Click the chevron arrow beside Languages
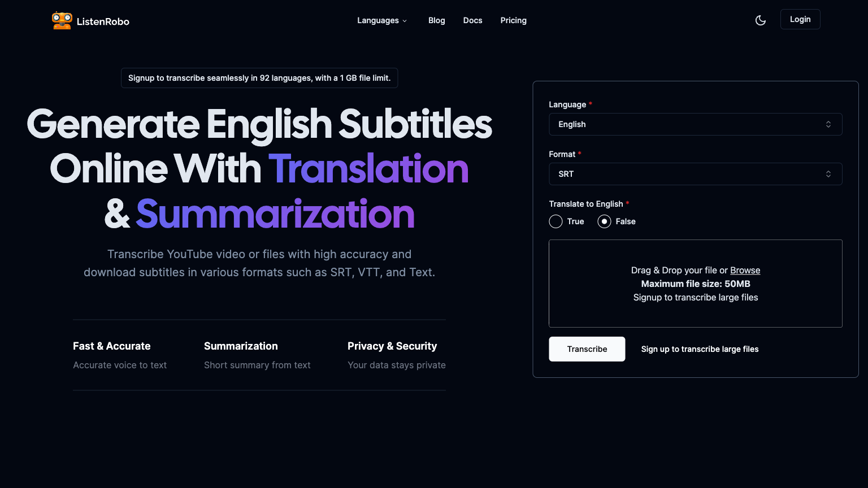868x488 pixels. (405, 21)
